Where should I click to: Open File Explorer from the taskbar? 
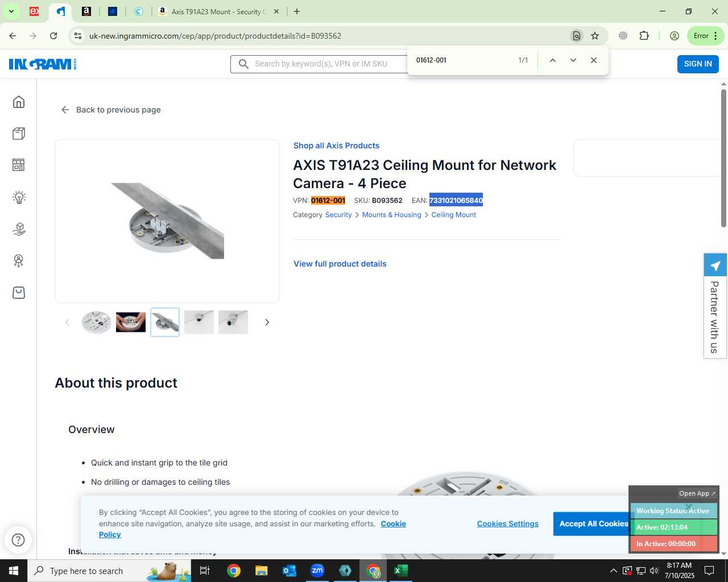click(x=262, y=571)
